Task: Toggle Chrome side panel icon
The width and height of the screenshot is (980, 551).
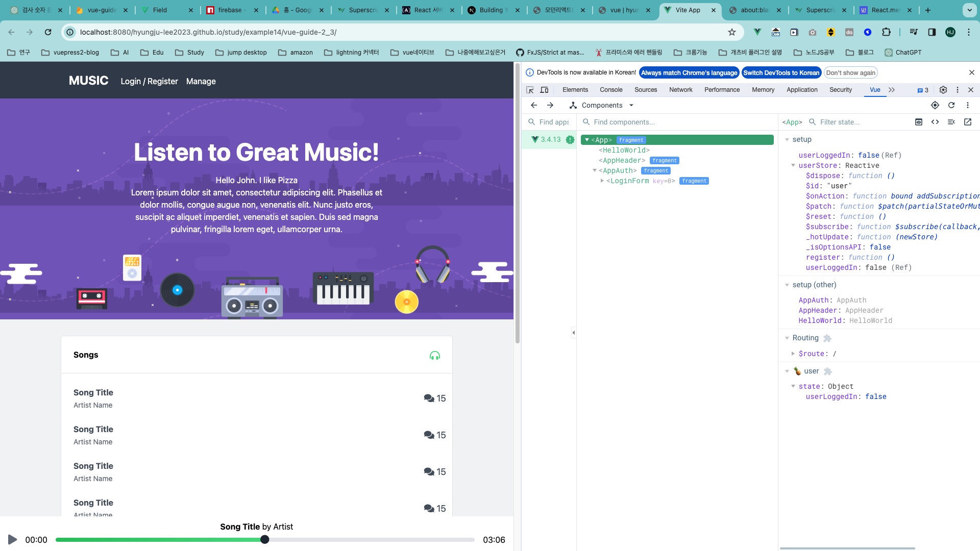Action: pyautogui.click(x=932, y=32)
